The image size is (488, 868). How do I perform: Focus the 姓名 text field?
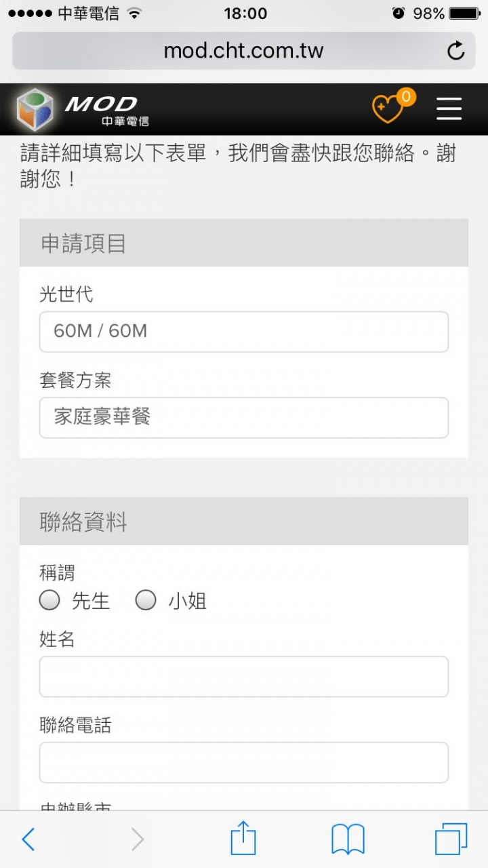coord(244,677)
